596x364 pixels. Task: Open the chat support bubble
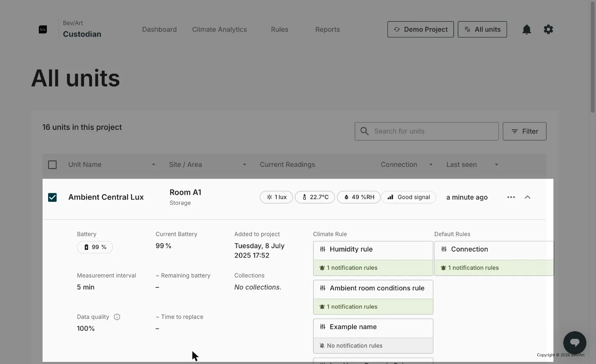[x=575, y=343]
